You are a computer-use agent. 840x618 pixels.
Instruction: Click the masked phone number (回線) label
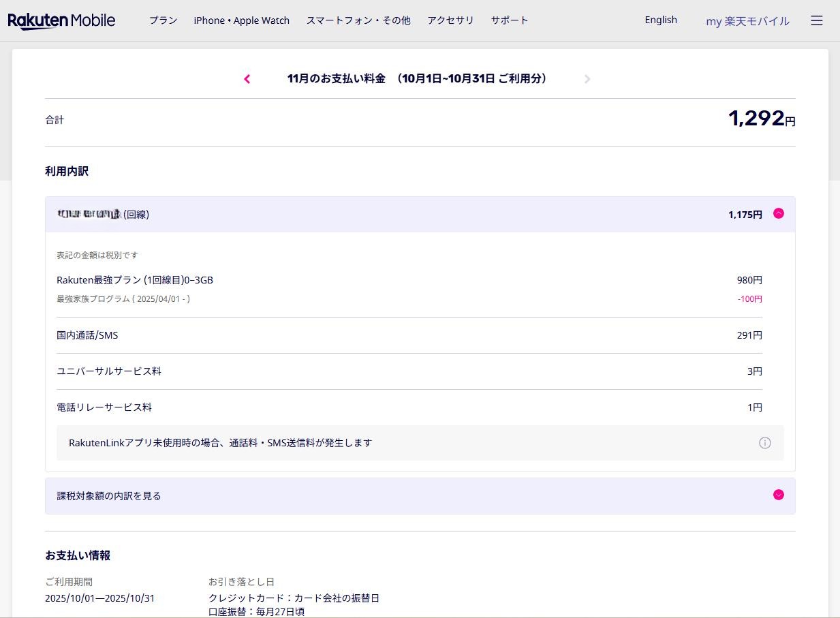pos(103,215)
